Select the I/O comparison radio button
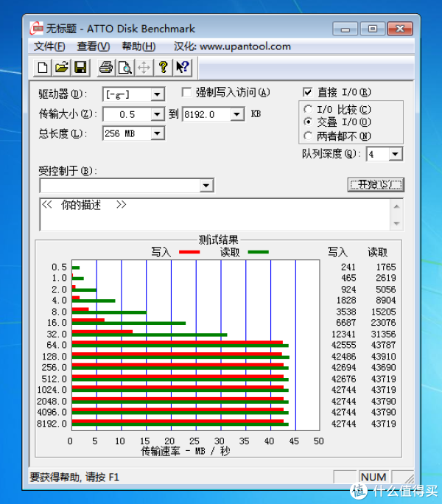The image size is (442, 504). pyautogui.click(x=308, y=109)
